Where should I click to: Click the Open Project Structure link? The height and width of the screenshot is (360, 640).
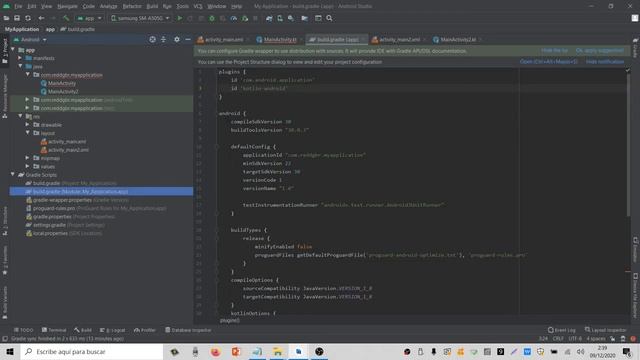coord(549,62)
